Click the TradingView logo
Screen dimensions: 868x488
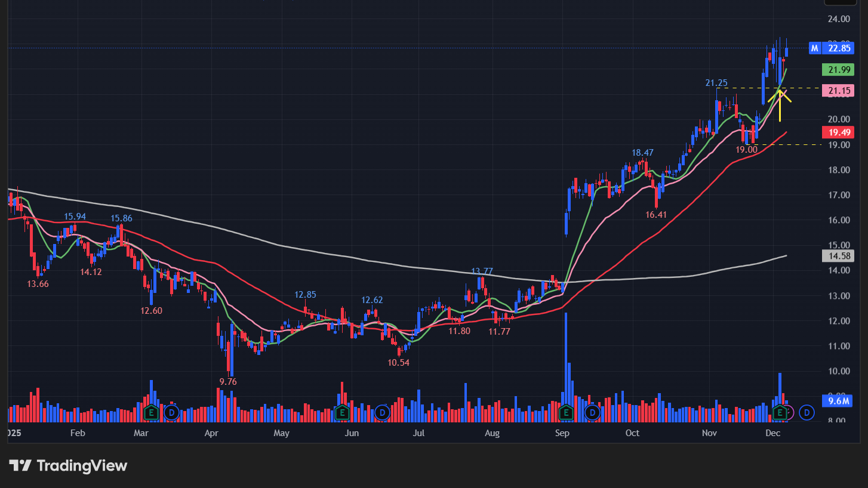coord(68,465)
